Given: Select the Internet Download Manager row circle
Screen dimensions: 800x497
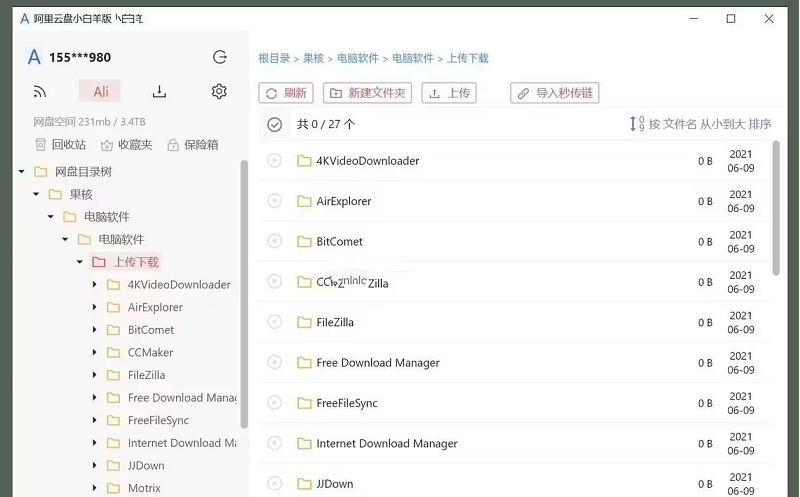Looking at the screenshot, I should (x=274, y=443).
